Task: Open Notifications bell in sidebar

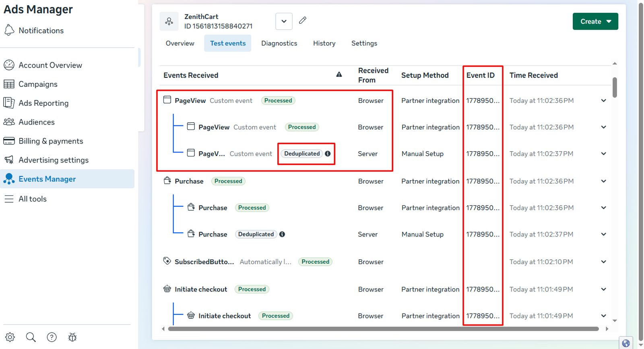Action: click(x=9, y=30)
